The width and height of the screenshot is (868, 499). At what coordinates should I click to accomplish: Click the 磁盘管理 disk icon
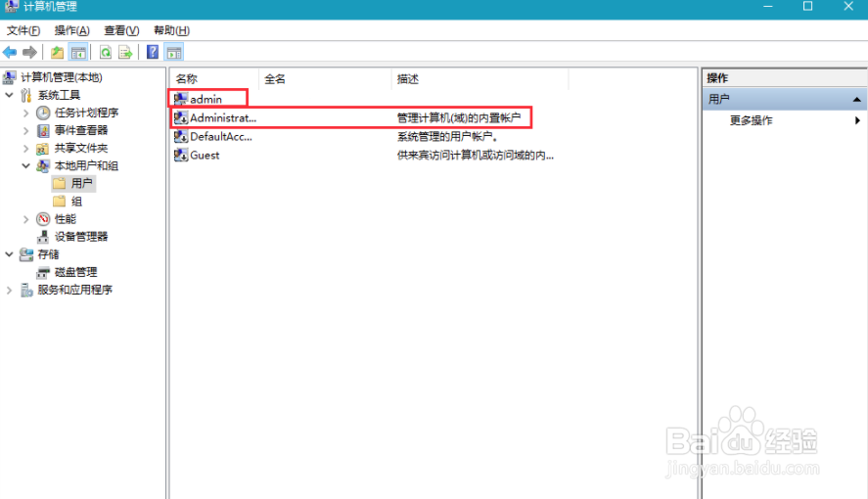click(43, 272)
